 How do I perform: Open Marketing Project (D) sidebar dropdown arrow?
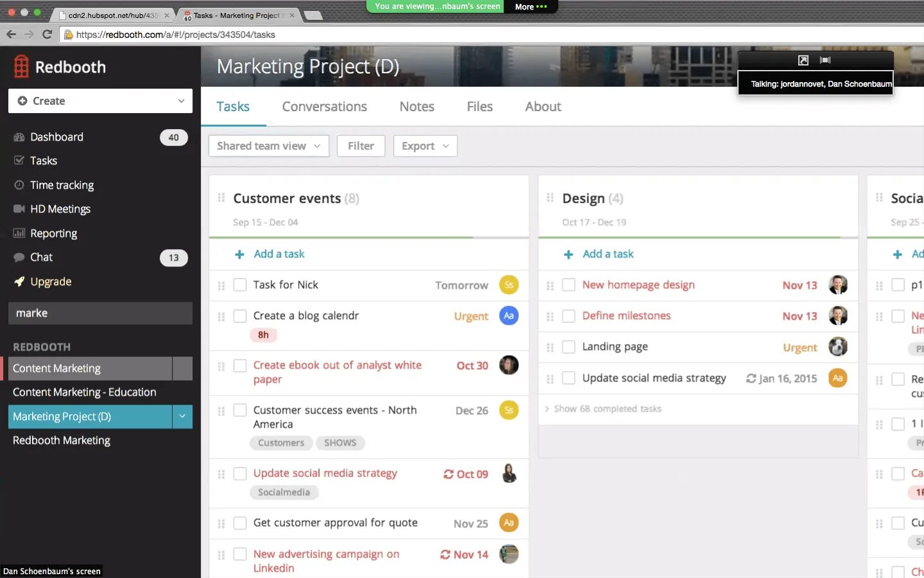tap(182, 416)
